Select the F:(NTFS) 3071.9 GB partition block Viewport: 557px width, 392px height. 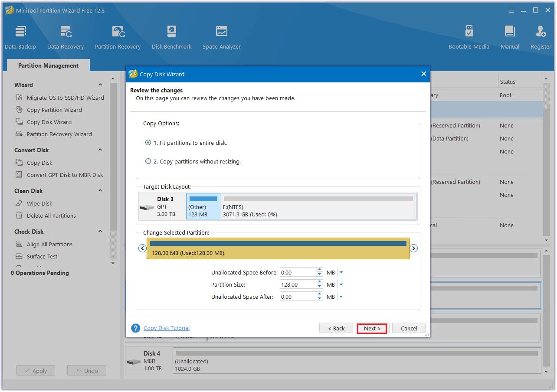[319, 206]
